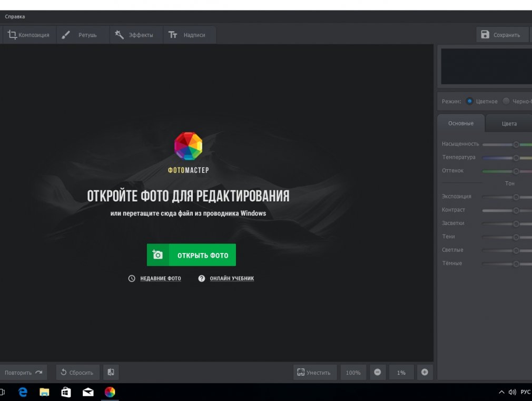
Task: Open the Справка menu
Action: click(15, 16)
